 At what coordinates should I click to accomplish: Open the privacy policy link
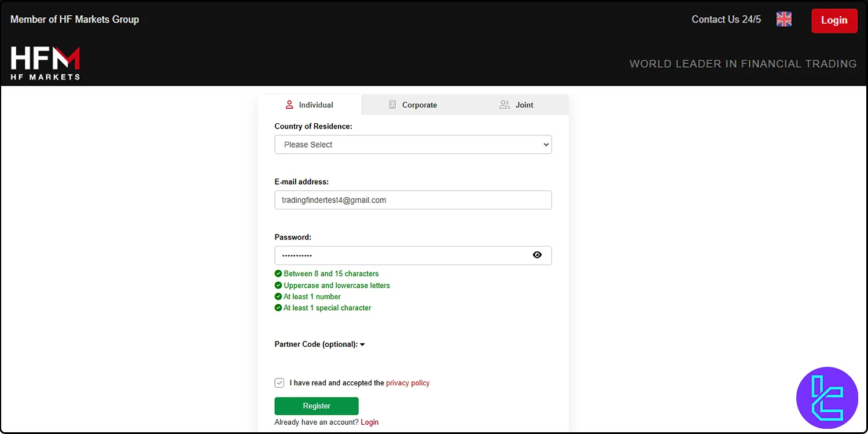(408, 382)
